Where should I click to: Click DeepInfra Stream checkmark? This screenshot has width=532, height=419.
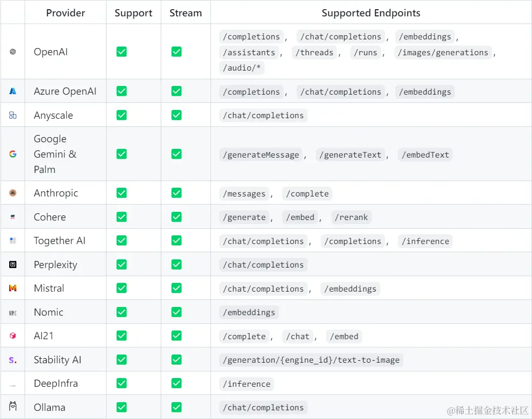pos(177,383)
